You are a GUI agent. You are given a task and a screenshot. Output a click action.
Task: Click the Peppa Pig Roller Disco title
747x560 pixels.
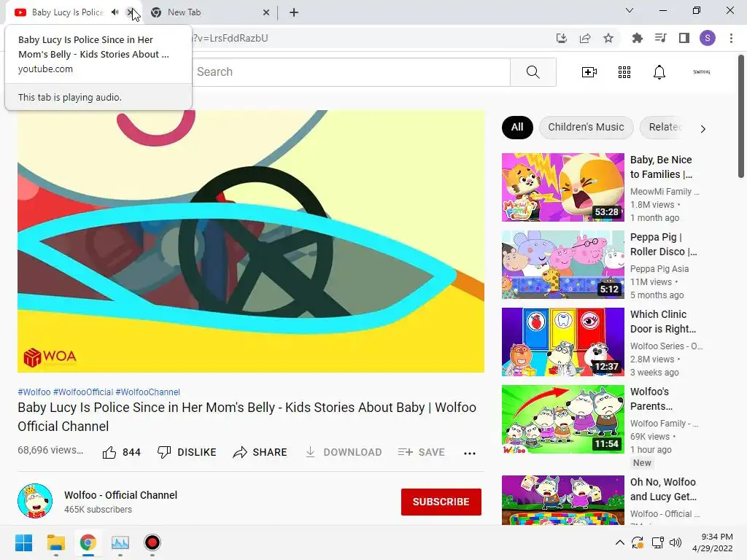(663, 244)
